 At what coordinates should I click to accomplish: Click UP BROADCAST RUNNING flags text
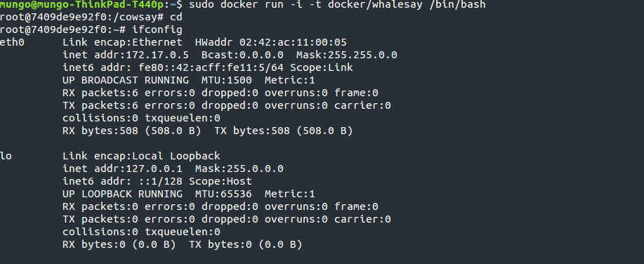126,81
